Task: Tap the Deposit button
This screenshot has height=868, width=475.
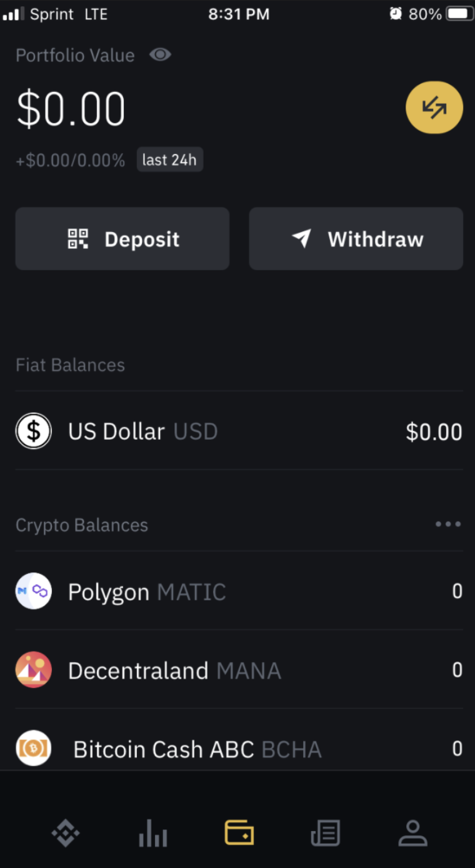Action: point(122,239)
